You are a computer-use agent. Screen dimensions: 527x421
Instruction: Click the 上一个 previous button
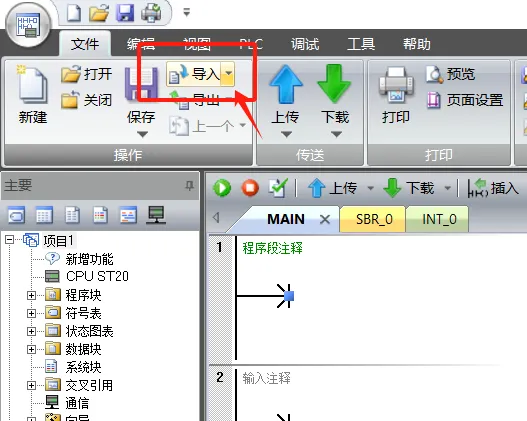point(207,126)
